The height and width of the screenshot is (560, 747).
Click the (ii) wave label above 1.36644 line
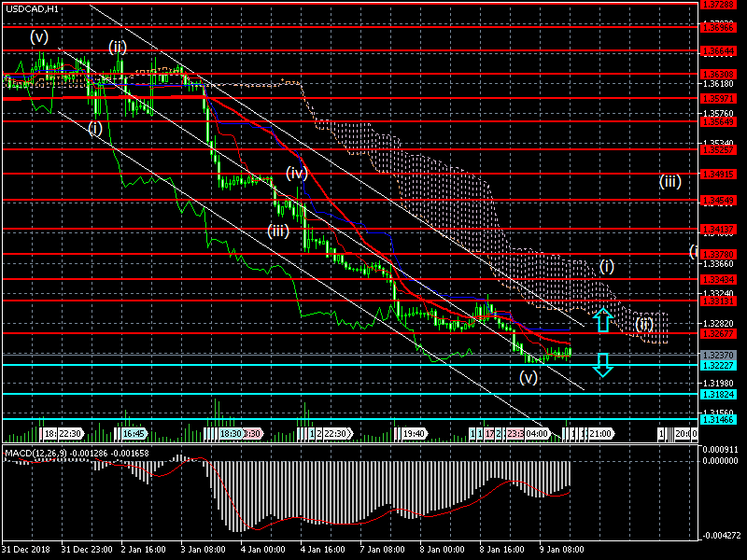(x=118, y=48)
